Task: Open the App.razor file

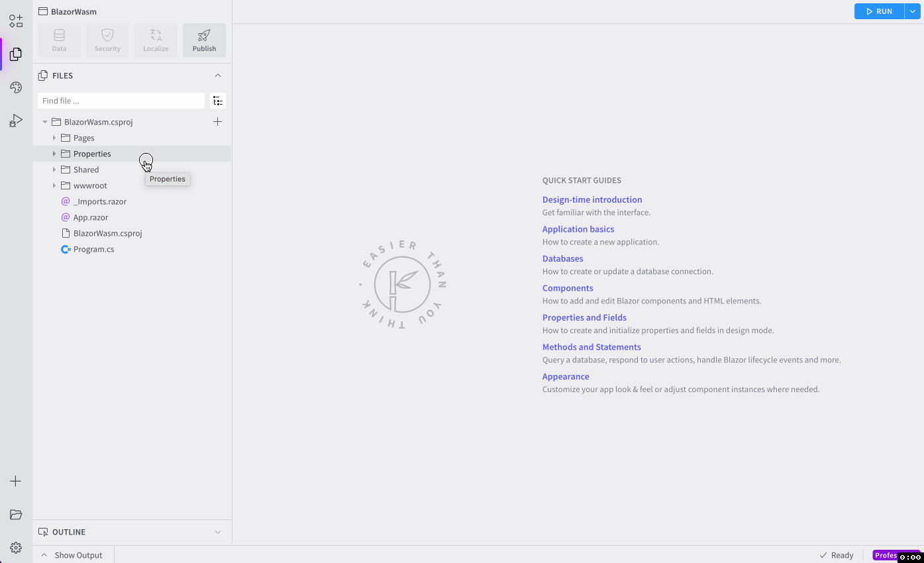Action: point(91,217)
